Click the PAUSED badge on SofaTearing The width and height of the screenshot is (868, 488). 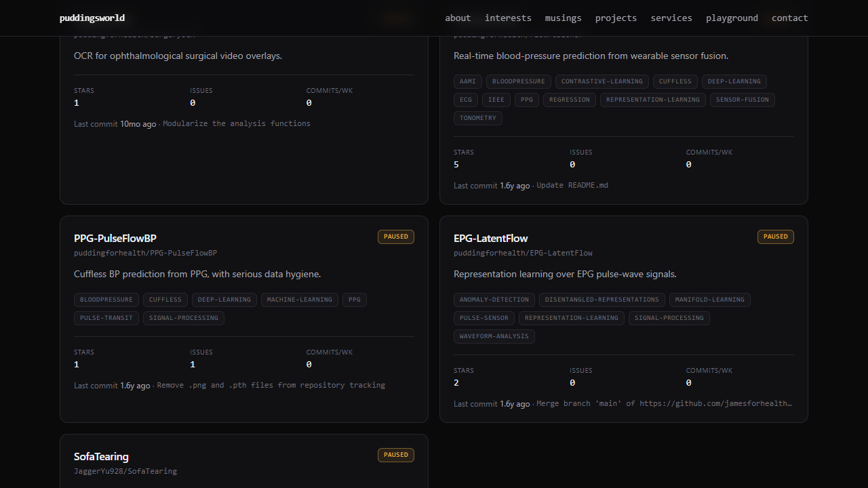click(x=396, y=455)
